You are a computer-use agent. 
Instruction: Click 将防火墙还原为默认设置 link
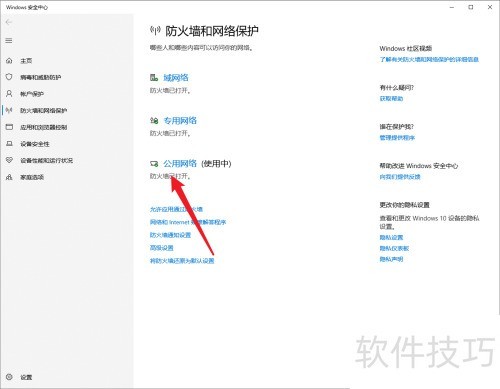tap(182, 261)
